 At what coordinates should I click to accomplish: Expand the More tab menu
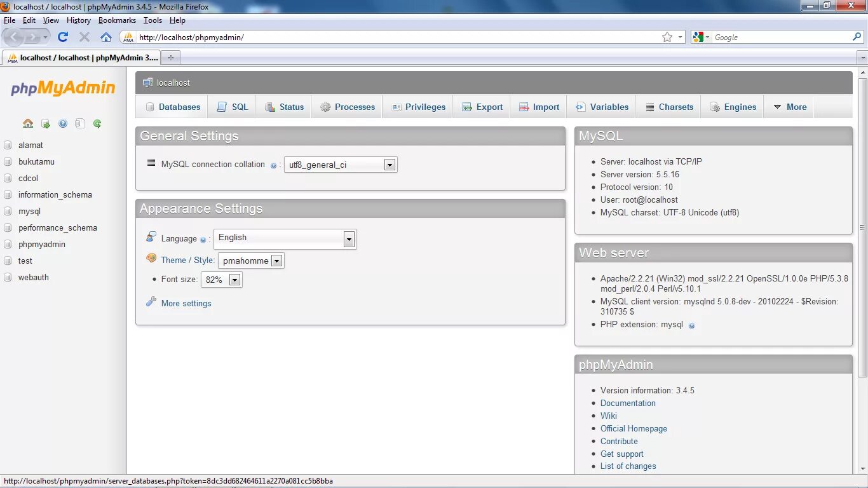click(x=789, y=107)
